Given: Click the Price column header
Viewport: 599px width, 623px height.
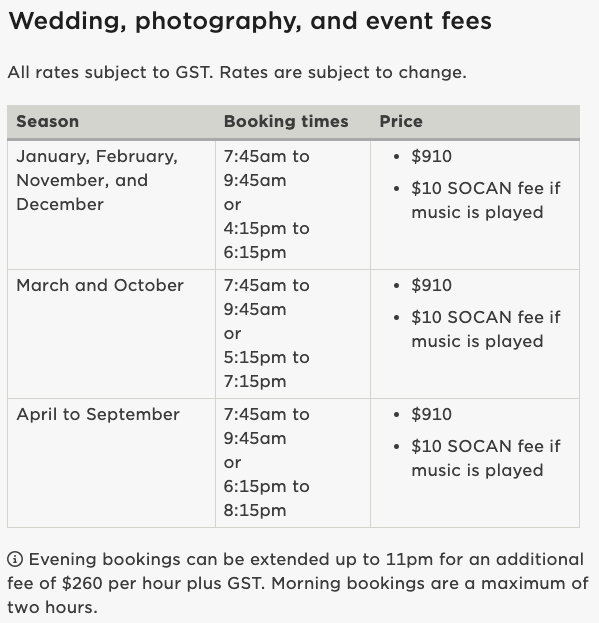Looking at the screenshot, I should click(x=401, y=122).
